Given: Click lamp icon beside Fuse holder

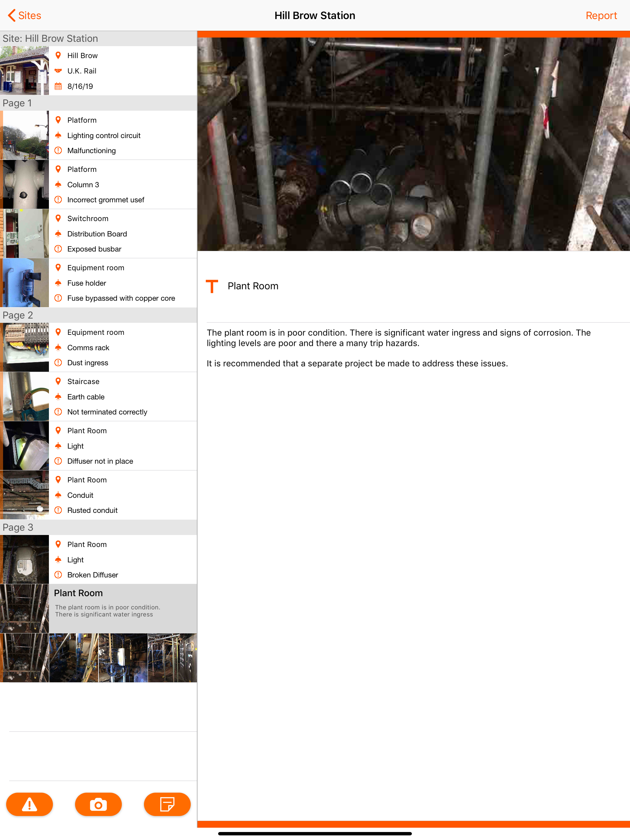Looking at the screenshot, I should tap(58, 283).
